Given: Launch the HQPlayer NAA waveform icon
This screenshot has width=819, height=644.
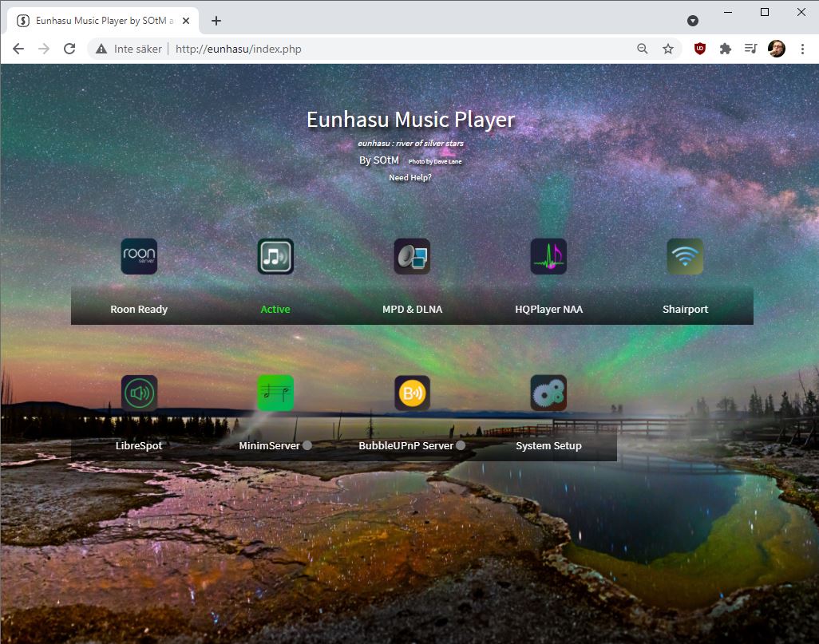Looking at the screenshot, I should tap(548, 256).
